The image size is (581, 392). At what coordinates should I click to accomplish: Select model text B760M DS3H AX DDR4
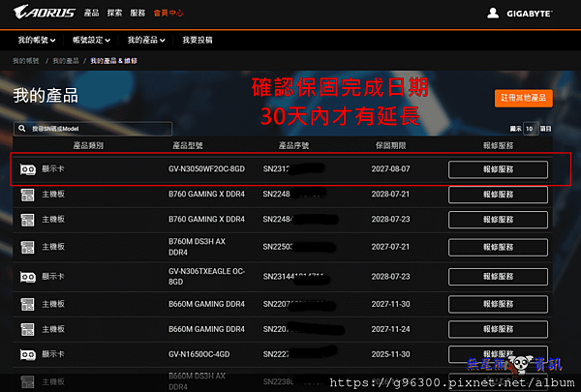(x=198, y=247)
